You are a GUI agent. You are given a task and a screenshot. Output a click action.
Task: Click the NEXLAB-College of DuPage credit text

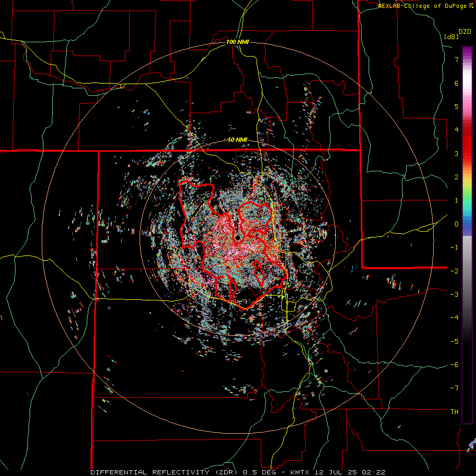pos(423,6)
